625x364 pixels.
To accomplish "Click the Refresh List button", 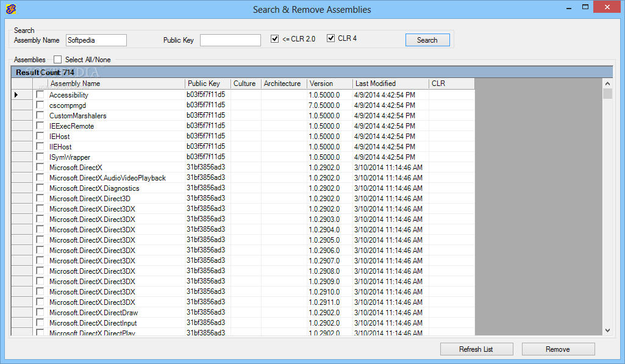I will coord(476,349).
